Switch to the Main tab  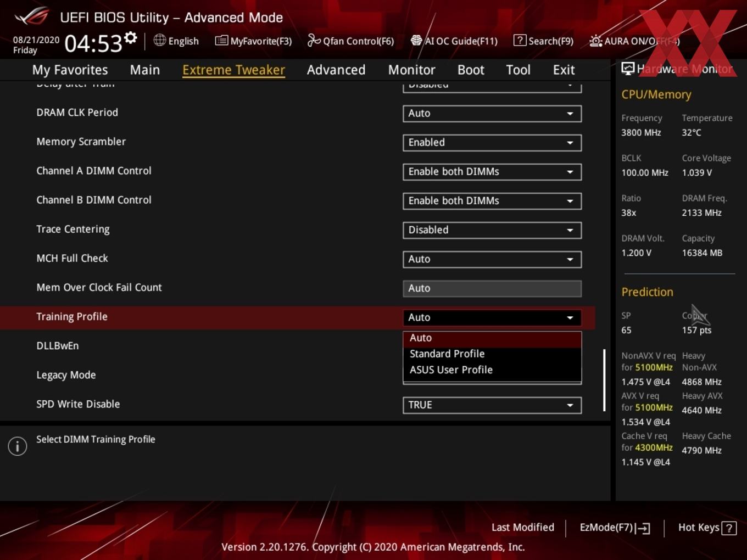pos(145,70)
